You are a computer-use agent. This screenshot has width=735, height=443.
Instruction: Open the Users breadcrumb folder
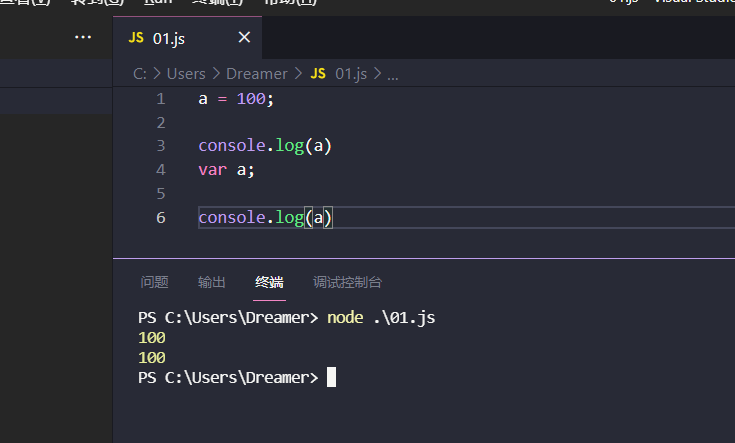(x=186, y=73)
